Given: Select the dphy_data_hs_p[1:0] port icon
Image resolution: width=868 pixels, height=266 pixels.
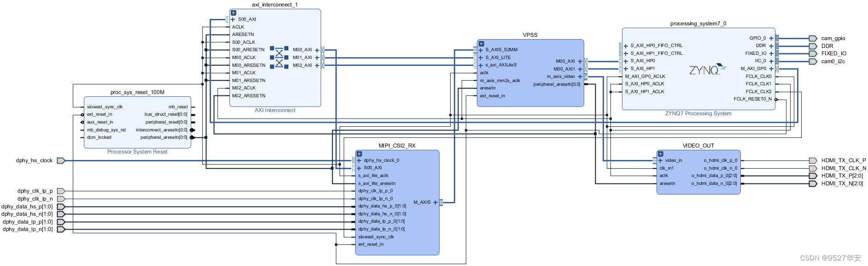Looking at the screenshot, I should click(61, 207).
